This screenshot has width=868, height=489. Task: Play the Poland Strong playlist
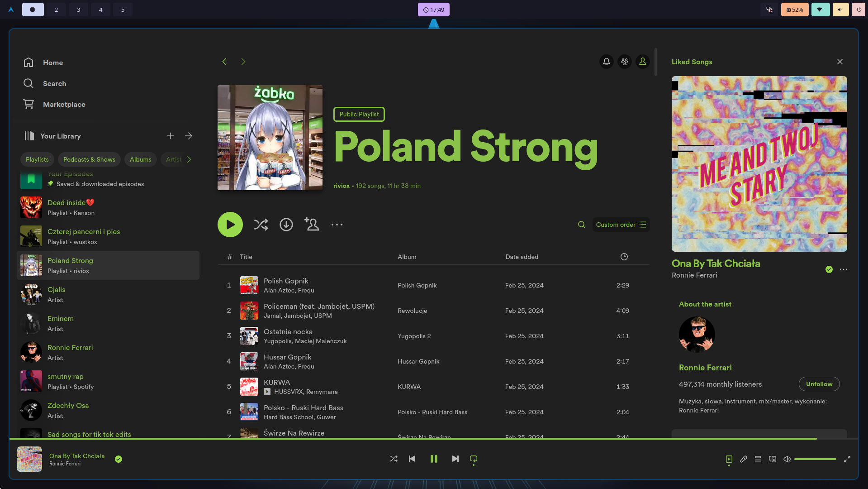point(230,225)
